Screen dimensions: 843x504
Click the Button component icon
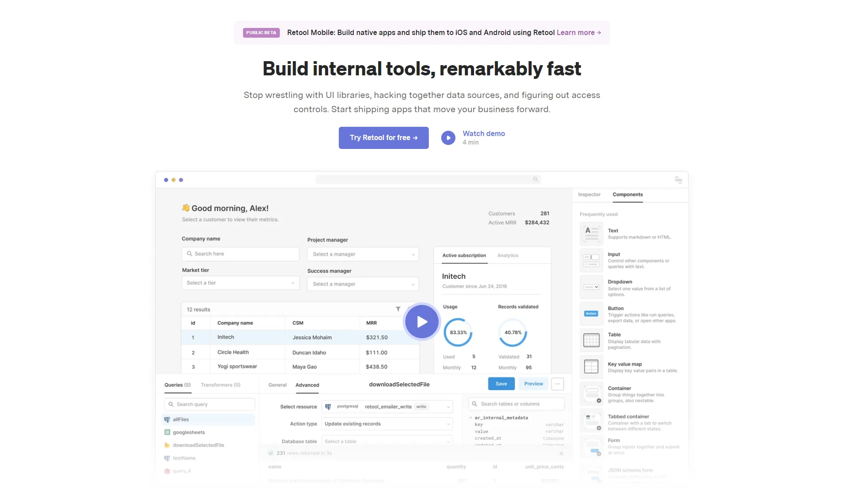(592, 313)
